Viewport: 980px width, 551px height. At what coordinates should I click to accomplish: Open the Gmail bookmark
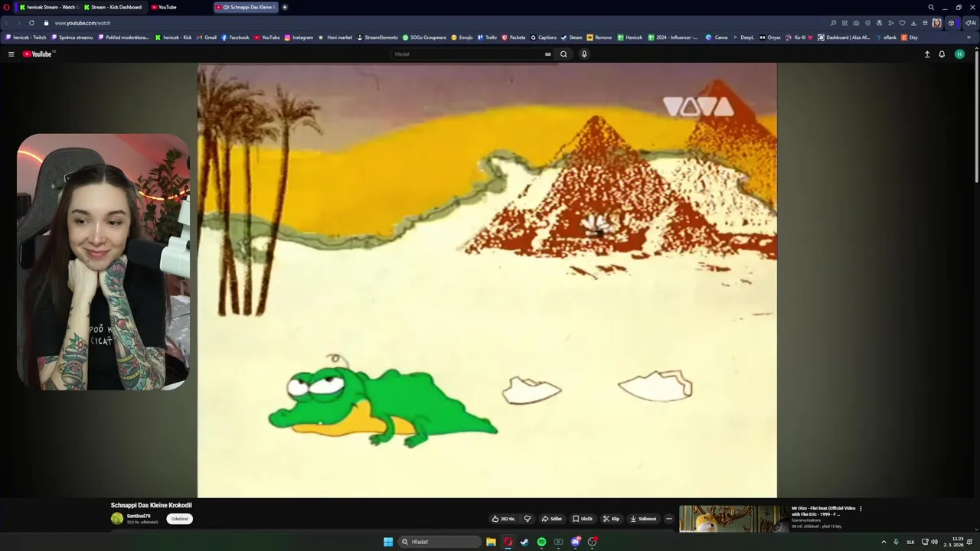point(207,37)
